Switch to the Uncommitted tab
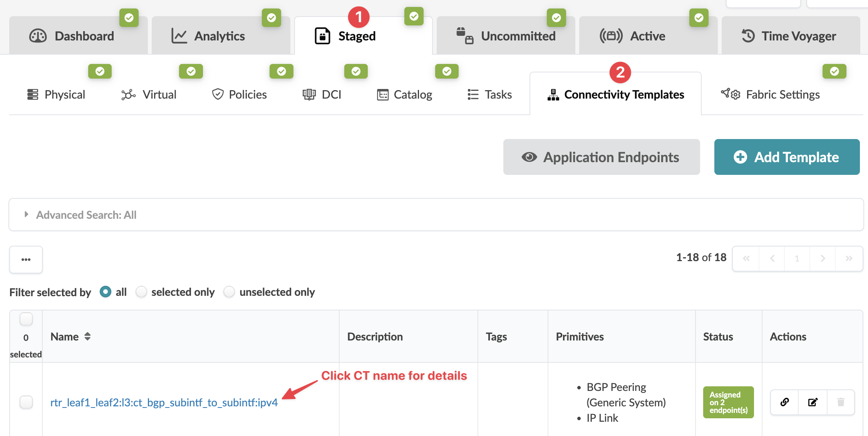Image resolution: width=868 pixels, height=436 pixels. [x=506, y=36]
